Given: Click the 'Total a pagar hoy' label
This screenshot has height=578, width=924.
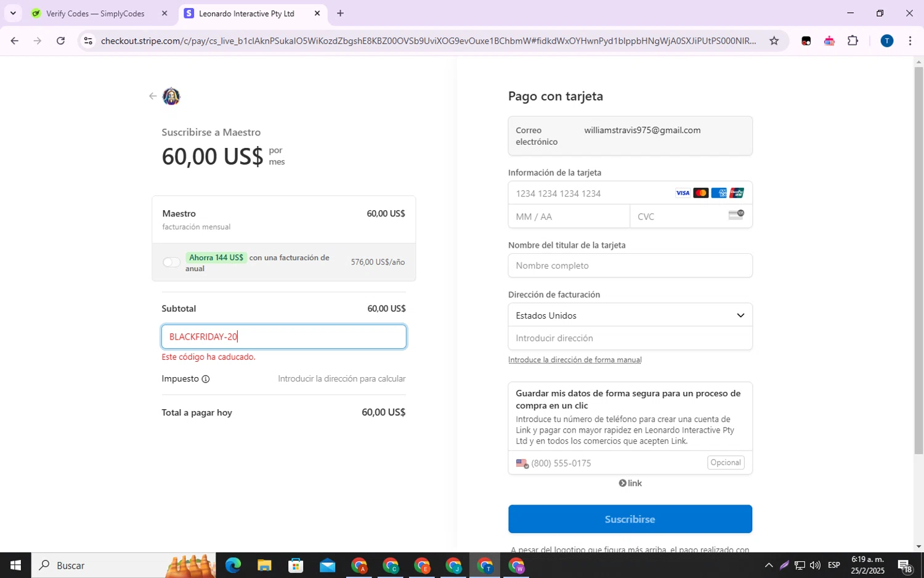Looking at the screenshot, I should coord(197,413).
